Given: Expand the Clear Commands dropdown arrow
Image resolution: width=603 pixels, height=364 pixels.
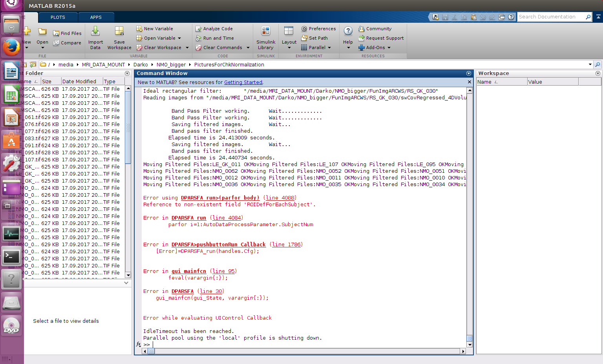Looking at the screenshot, I should tap(248, 48).
